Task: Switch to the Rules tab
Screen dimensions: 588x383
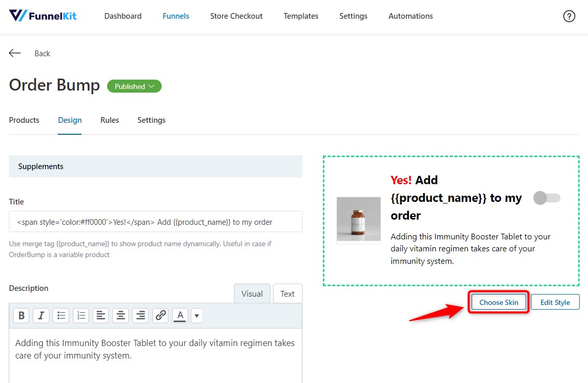Action: click(x=110, y=120)
